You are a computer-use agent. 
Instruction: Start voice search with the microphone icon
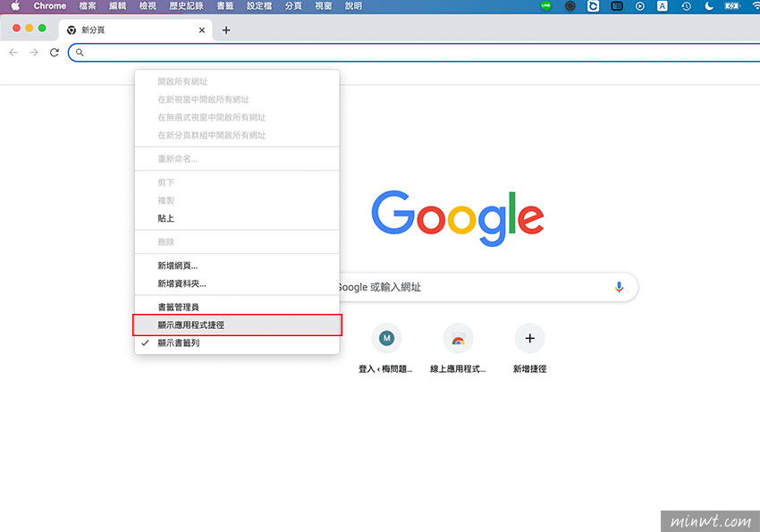[619, 287]
